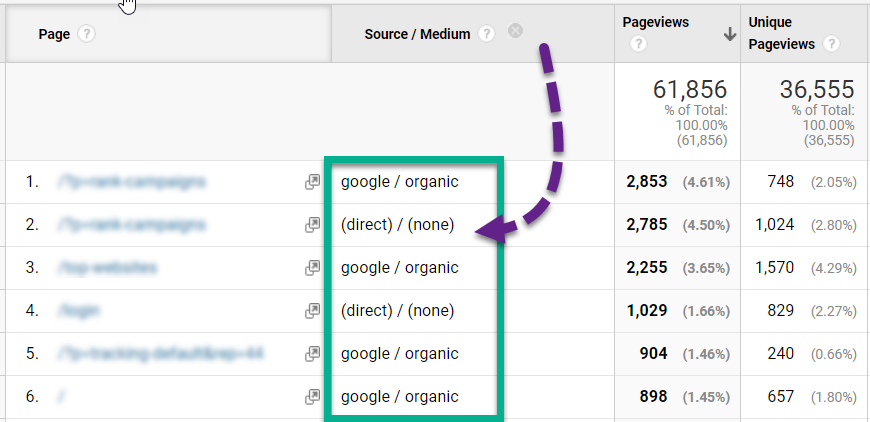
Task: Click the external link icon for row 3
Action: pos(312,268)
